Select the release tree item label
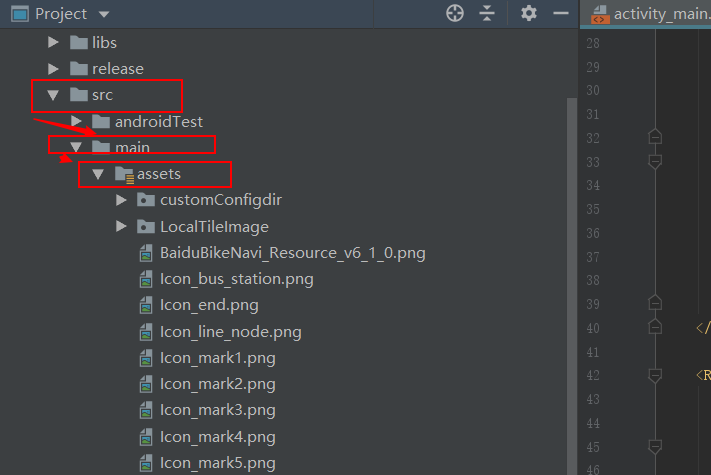This screenshot has width=711, height=475. (118, 69)
